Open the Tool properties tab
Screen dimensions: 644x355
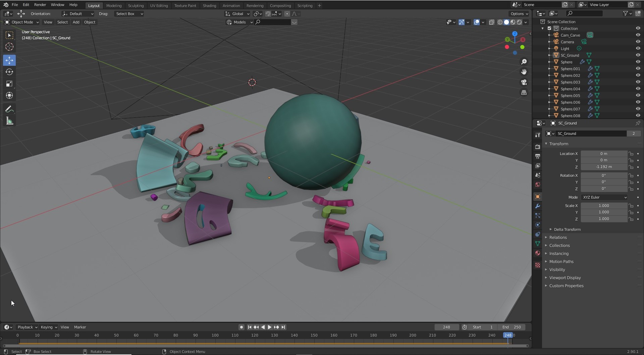(538, 135)
